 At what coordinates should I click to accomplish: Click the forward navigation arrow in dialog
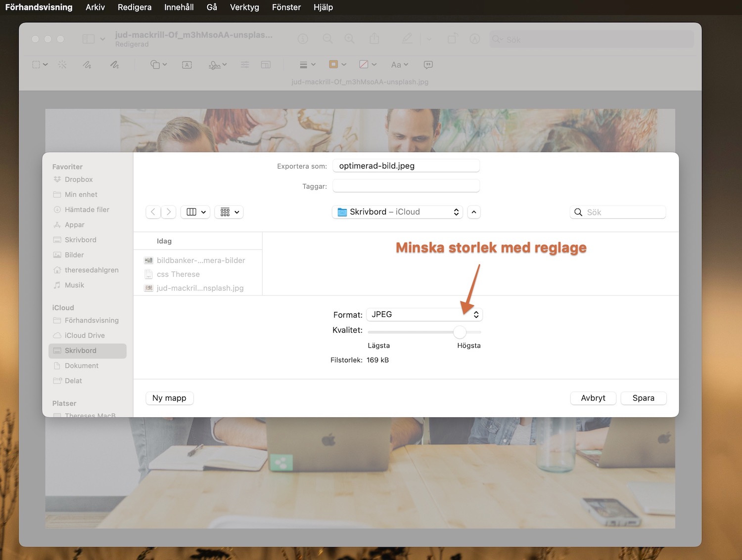coord(169,212)
